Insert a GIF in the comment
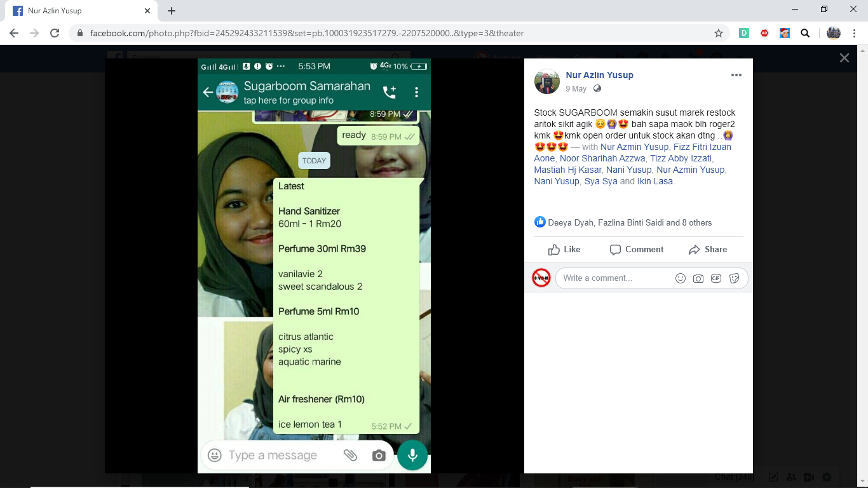This screenshot has height=488, width=868. point(716,278)
